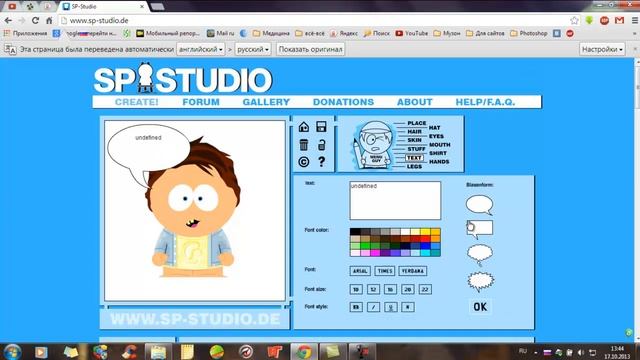Open the CREATE! menu item
This screenshot has width=640, height=360.
[x=136, y=102]
